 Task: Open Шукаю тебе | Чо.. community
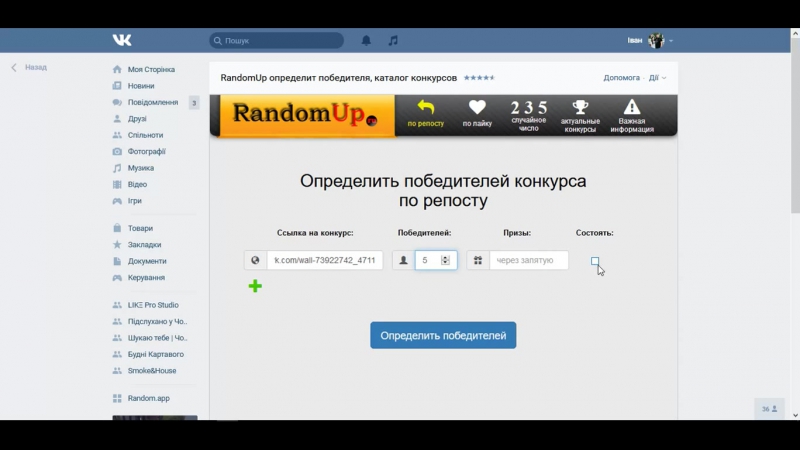(x=157, y=338)
